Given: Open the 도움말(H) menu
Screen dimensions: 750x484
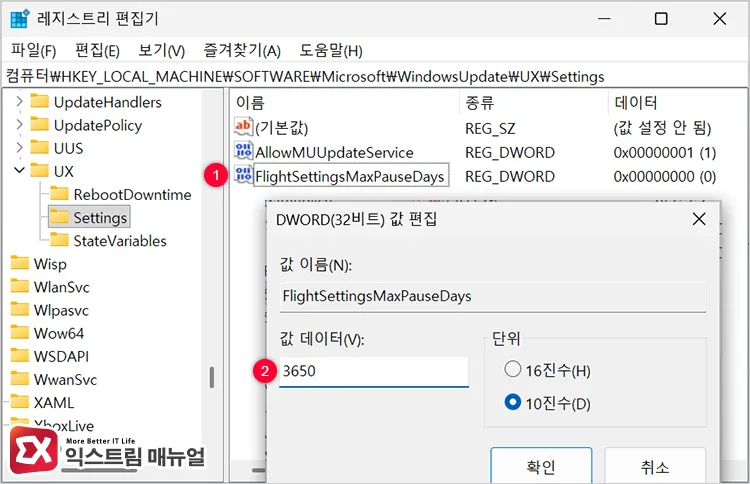Looking at the screenshot, I should [x=331, y=50].
